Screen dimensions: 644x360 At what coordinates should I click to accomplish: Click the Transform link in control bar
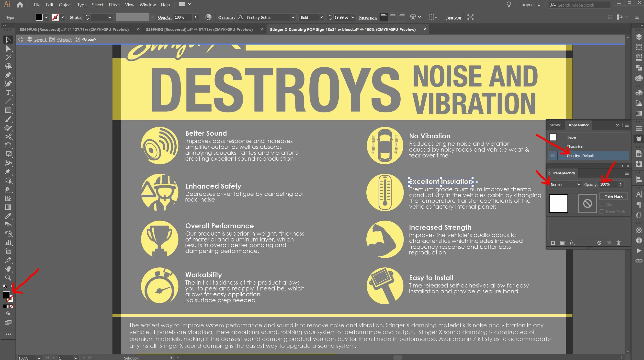[452, 17]
